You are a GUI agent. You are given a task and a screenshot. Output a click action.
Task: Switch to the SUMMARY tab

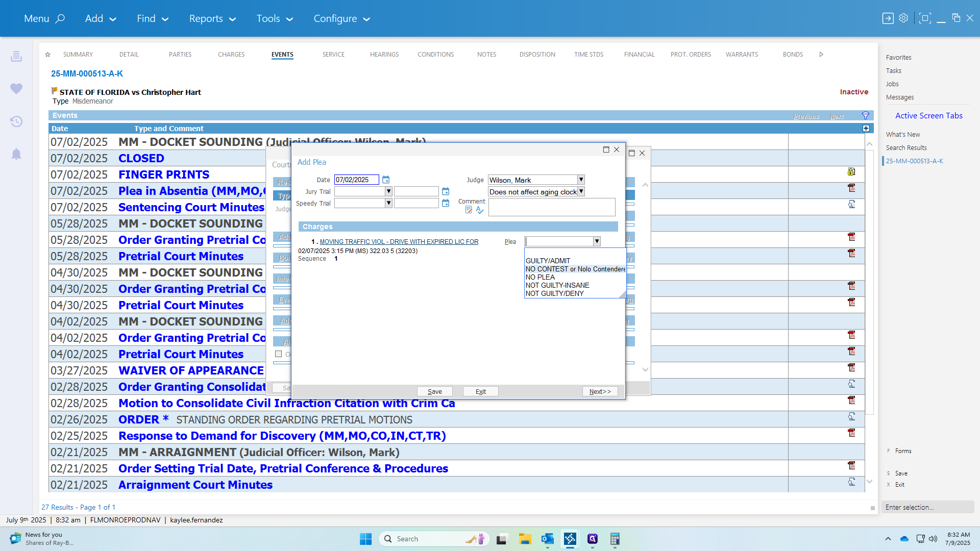tap(78, 55)
